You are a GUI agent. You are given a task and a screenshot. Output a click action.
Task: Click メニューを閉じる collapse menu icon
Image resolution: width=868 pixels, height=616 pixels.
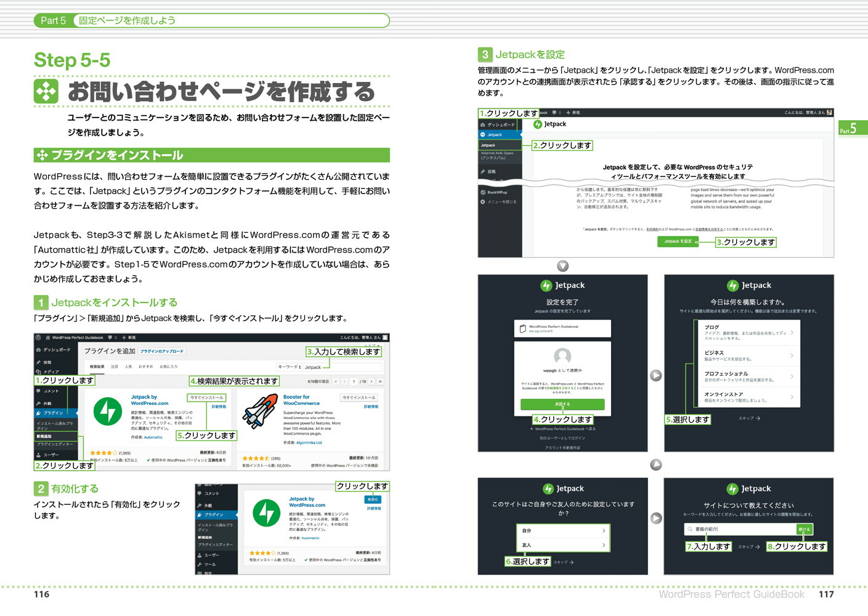[483, 201]
